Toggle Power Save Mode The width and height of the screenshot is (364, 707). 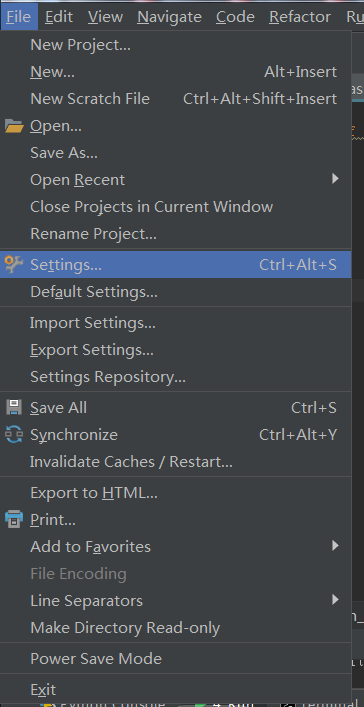pyautogui.click(x=175, y=658)
